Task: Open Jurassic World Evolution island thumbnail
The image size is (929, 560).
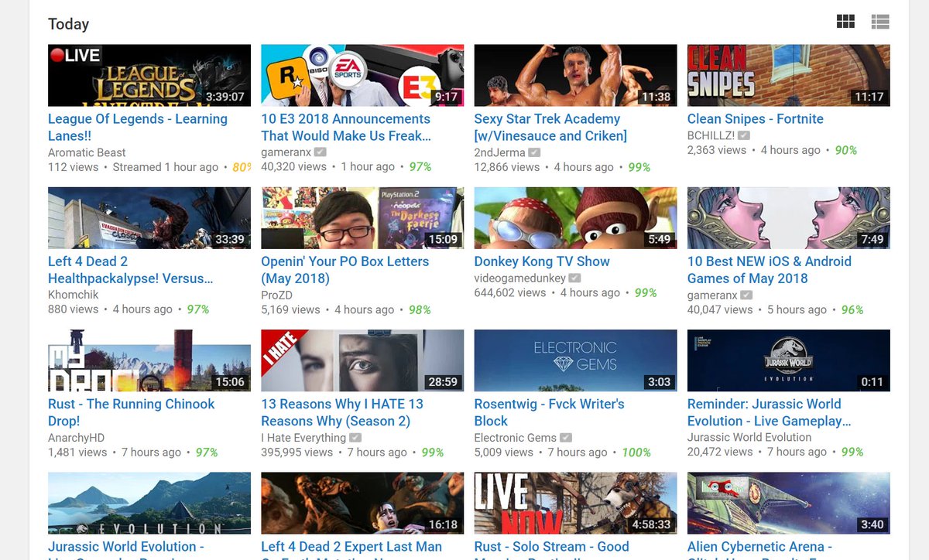Action: point(149,504)
